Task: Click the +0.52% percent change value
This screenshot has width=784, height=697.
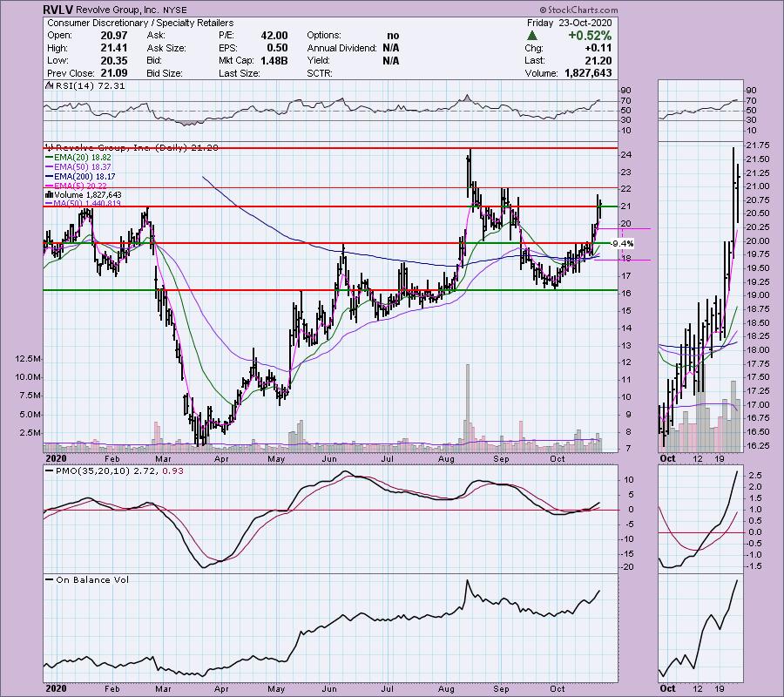Action: pyautogui.click(x=590, y=36)
